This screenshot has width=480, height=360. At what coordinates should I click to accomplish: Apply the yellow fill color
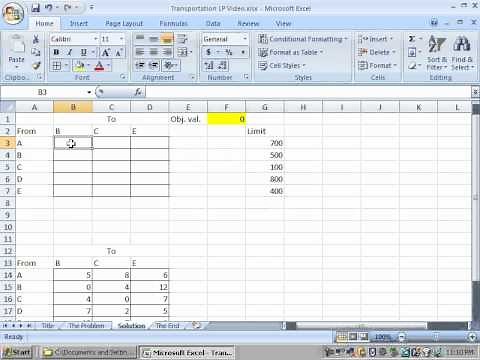pyautogui.click(x=80, y=66)
